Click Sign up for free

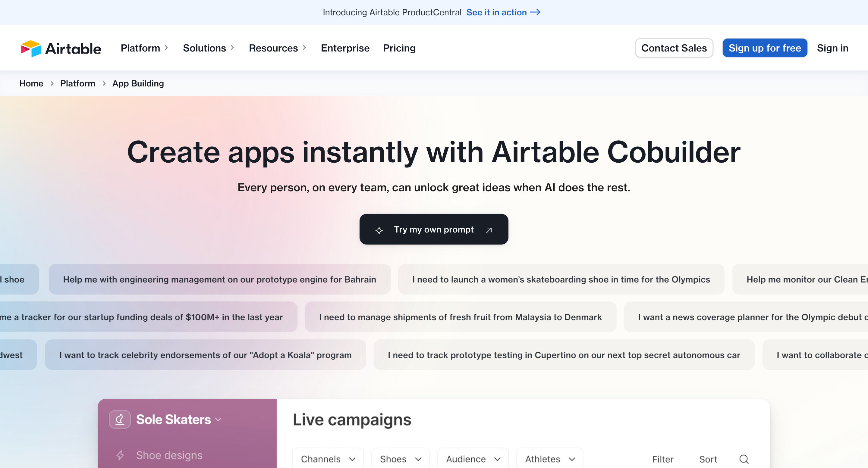click(x=765, y=48)
